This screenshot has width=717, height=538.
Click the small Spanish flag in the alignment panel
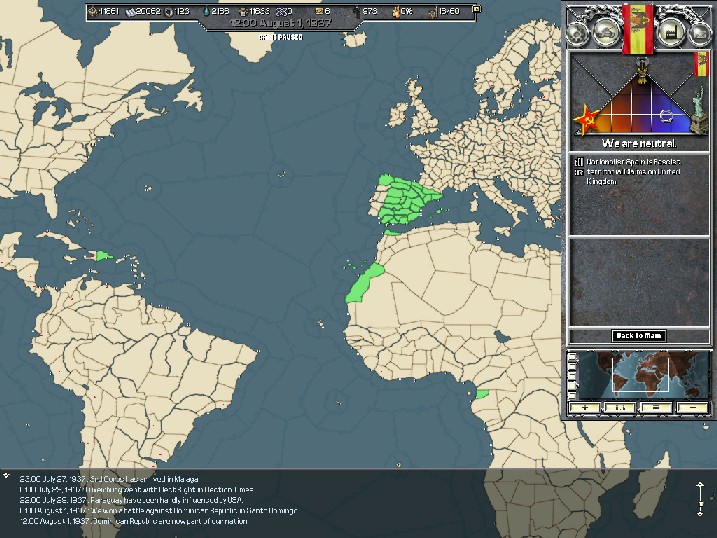(x=701, y=64)
